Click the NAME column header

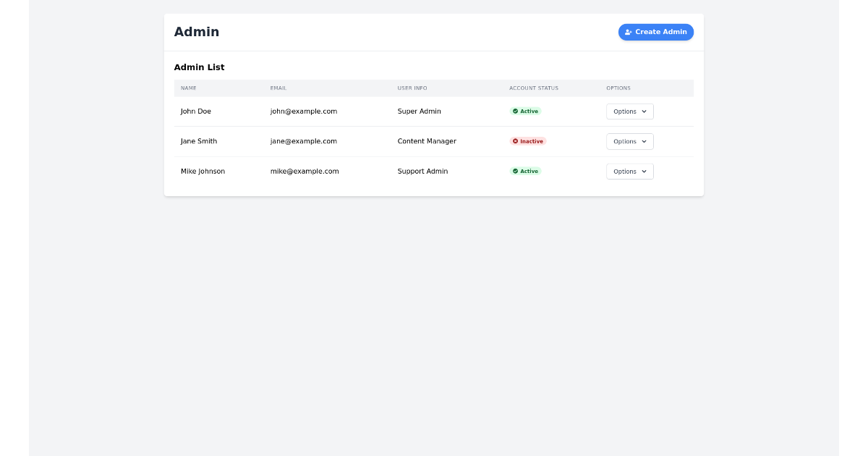(189, 88)
